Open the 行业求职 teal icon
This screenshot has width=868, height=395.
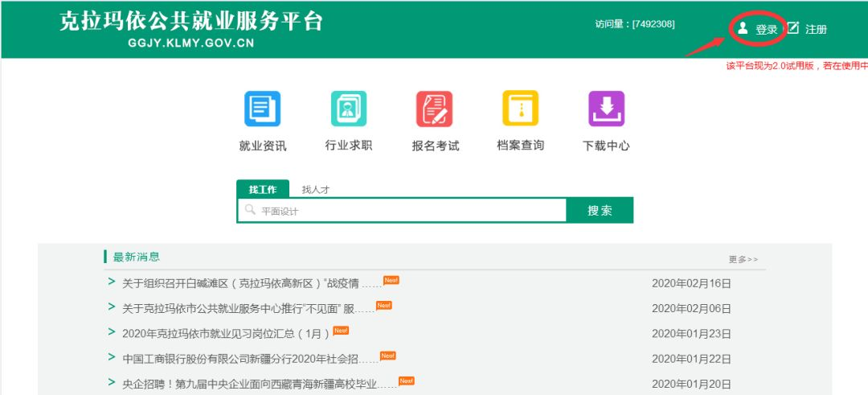[348, 109]
